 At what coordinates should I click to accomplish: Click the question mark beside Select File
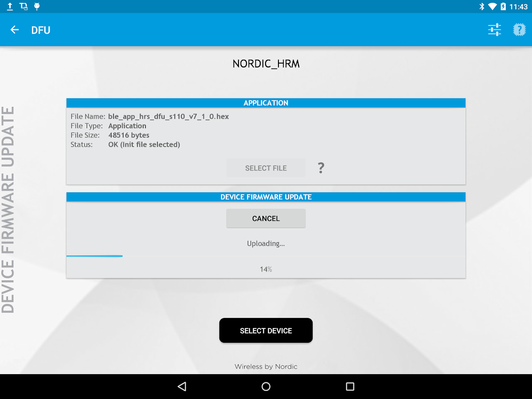tap(321, 168)
